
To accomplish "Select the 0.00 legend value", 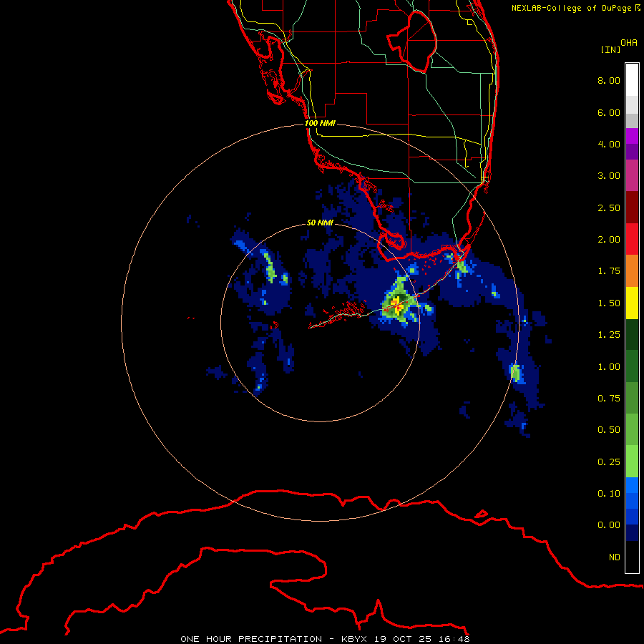I will point(609,525).
